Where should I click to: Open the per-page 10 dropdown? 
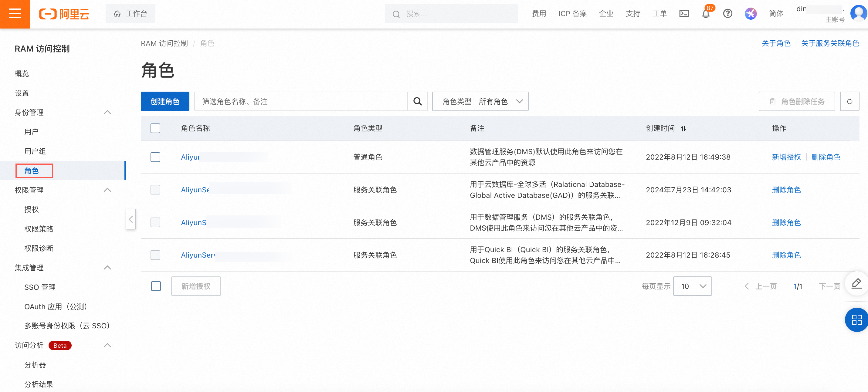692,286
